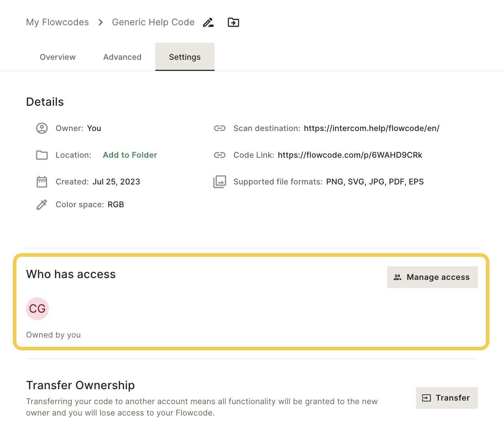This screenshot has height=433, width=504.
Task: Click the 'Supported file formats:' label
Action: (278, 182)
